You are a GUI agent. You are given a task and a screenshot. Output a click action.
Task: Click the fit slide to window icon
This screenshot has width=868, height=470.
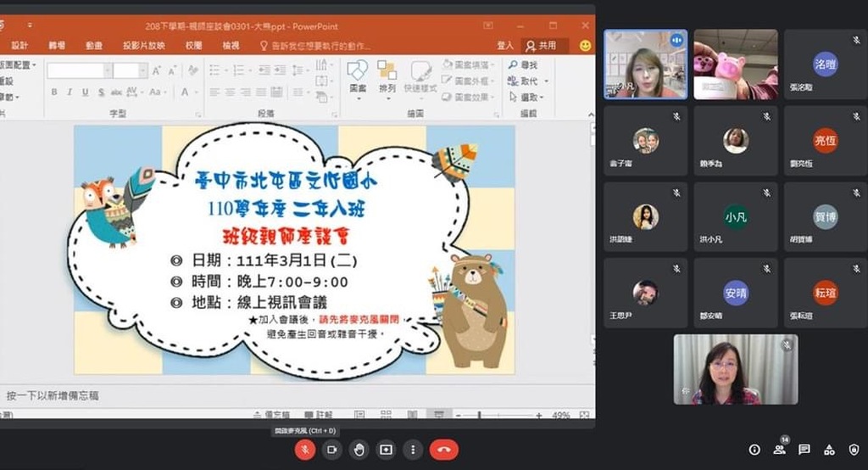pyautogui.click(x=585, y=415)
